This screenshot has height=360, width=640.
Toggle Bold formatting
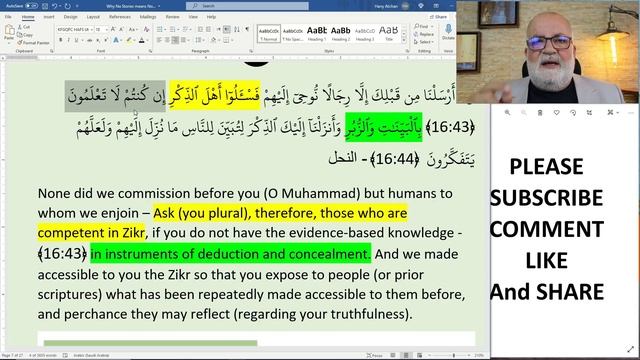pyautogui.click(x=60, y=40)
